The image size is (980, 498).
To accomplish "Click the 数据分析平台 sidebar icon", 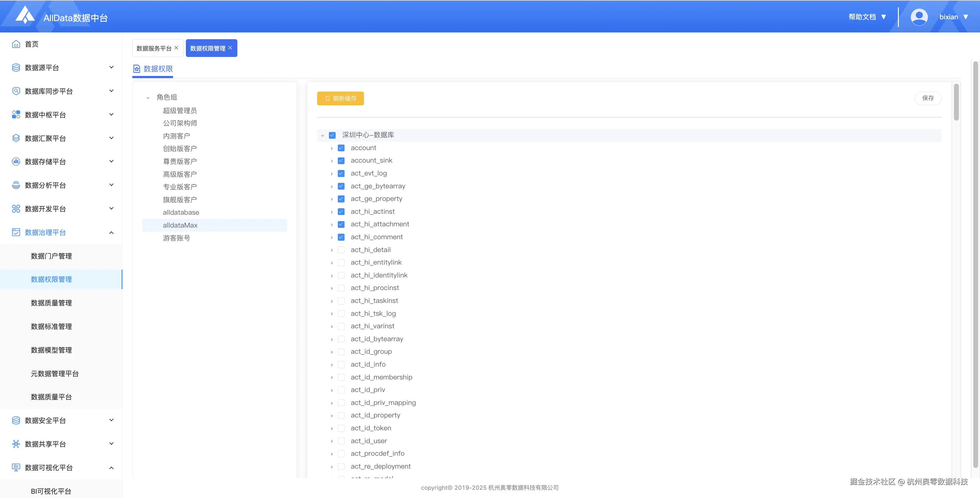I will 16,185.
